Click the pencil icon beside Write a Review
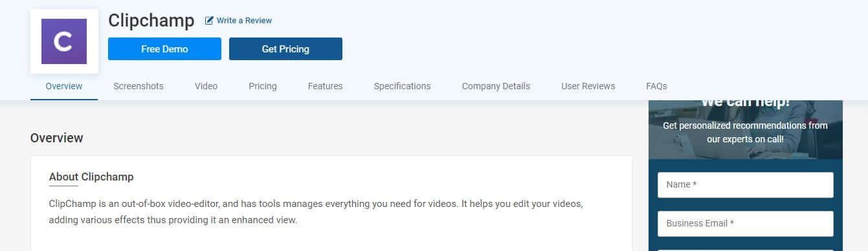This screenshot has width=868, height=251. point(209,21)
